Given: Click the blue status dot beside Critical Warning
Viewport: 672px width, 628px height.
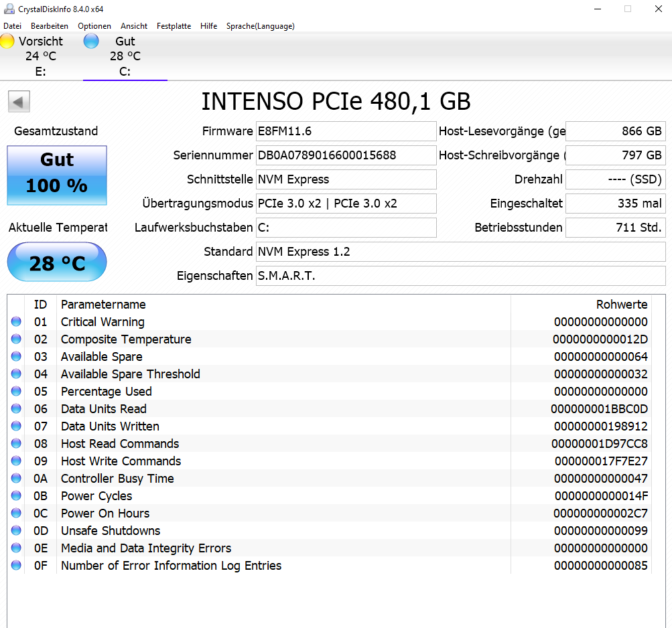Looking at the screenshot, I should tap(16, 321).
